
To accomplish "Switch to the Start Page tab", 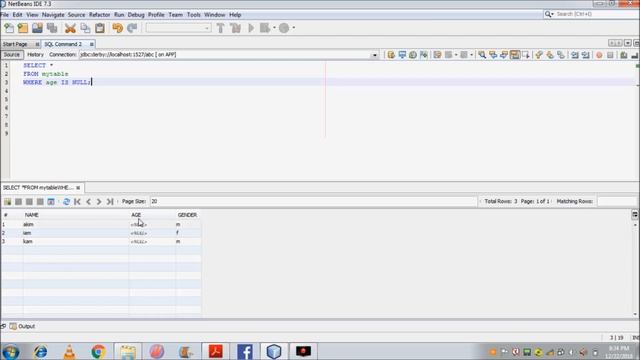I will point(15,44).
